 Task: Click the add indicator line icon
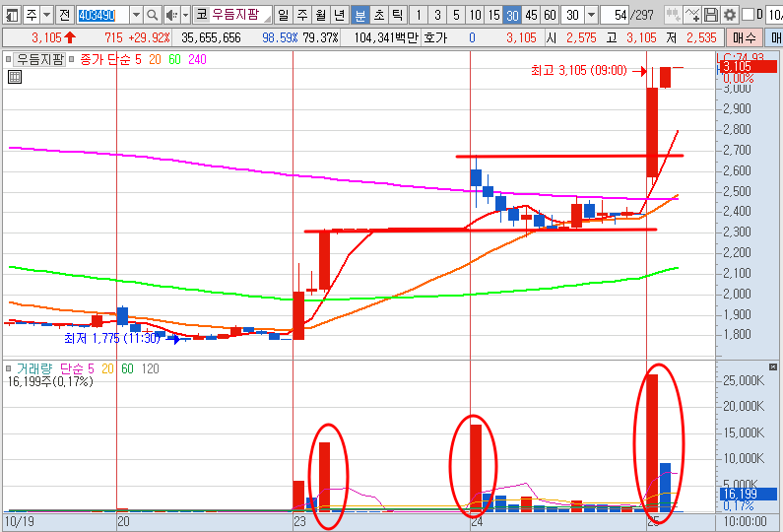coord(691,15)
